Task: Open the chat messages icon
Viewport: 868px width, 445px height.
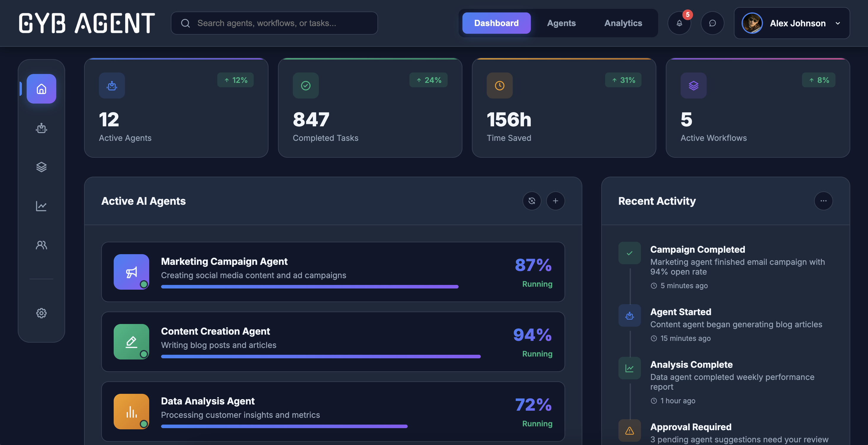Action: pyautogui.click(x=712, y=23)
